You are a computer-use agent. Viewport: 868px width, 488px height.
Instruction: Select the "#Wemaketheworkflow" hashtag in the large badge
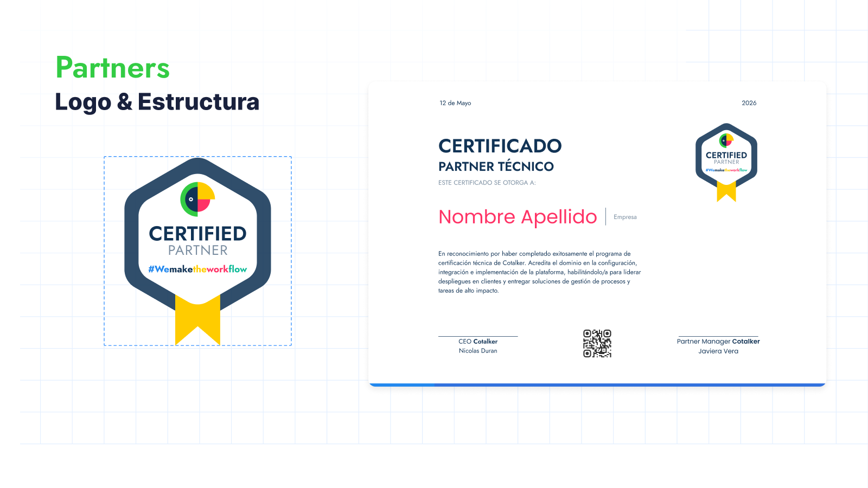197,269
